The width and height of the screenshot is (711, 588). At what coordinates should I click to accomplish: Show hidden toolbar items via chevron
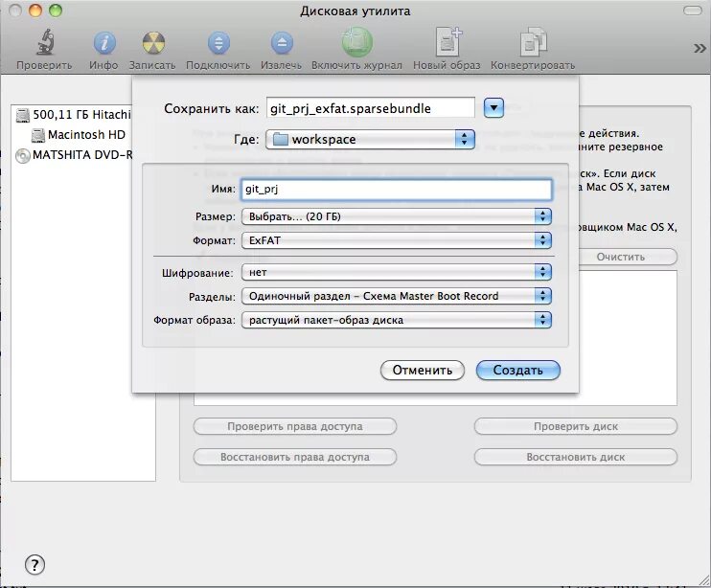pyautogui.click(x=700, y=48)
